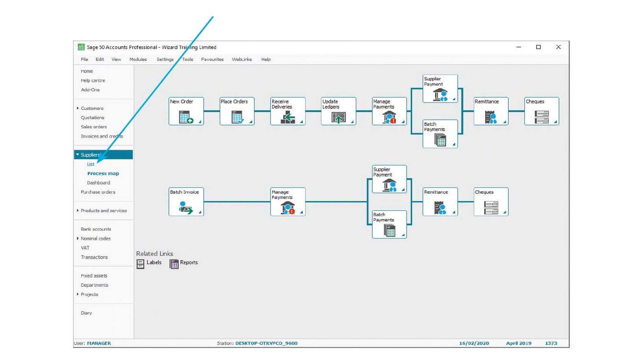Open Remittance in the top row
The image size is (643, 364).
coord(491,111)
